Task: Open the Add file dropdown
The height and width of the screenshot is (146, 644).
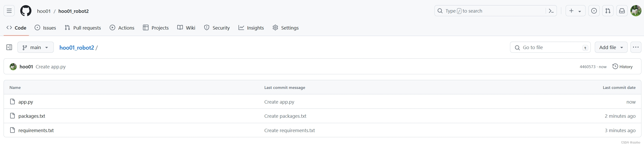Action: tap(611, 47)
